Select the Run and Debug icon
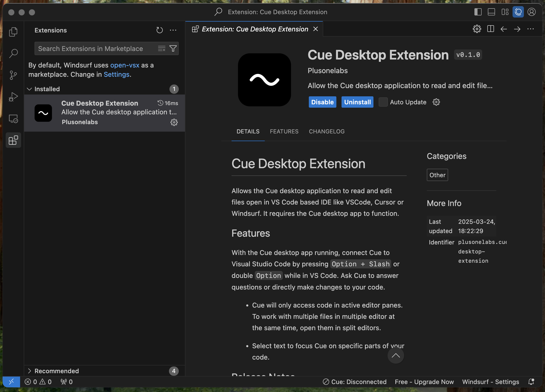 click(x=13, y=97)
